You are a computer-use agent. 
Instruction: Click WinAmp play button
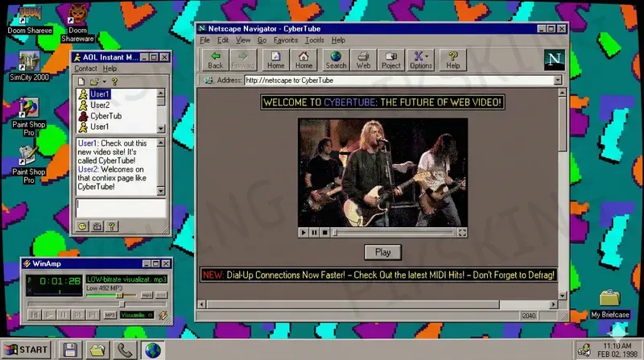(x=49, y=315)
